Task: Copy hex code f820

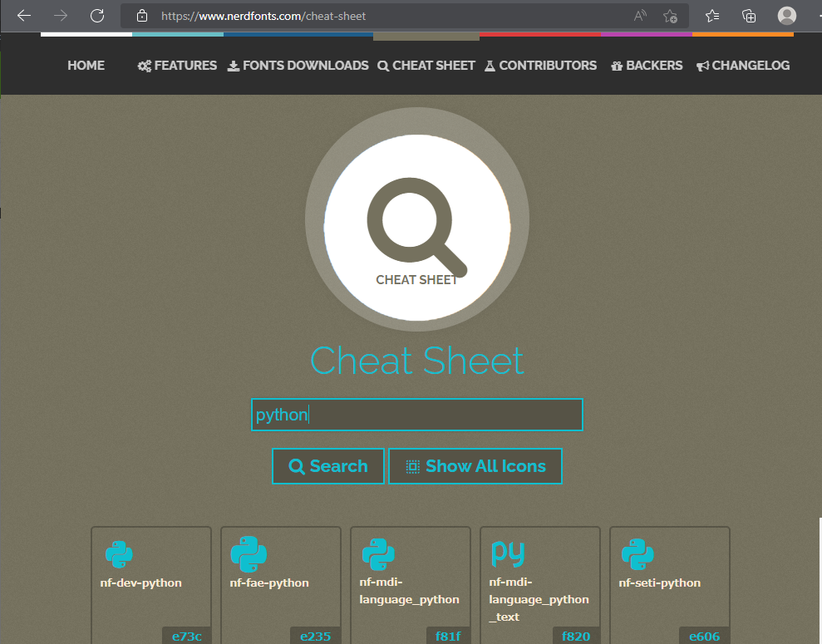Action: [x=576, y=637]
